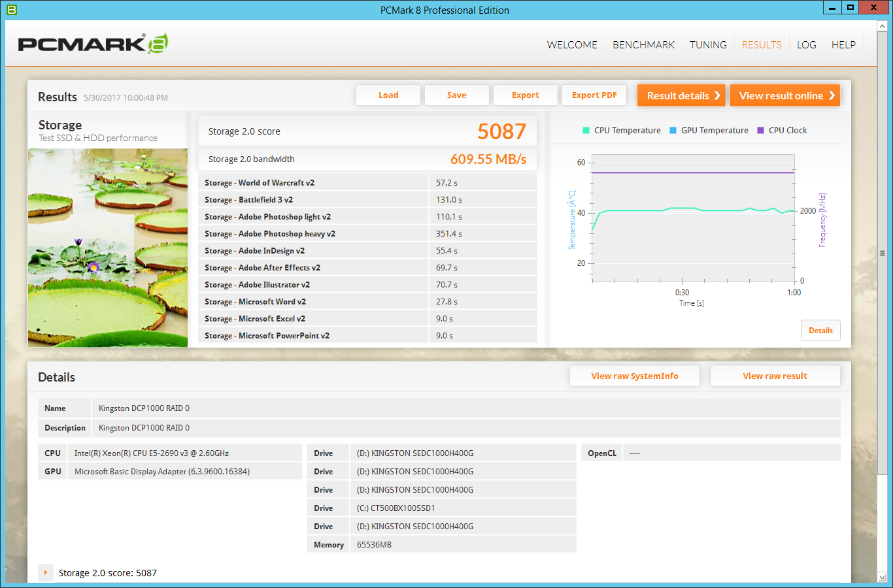Click the CPU Clock legend swatch
This screenshot has width=893, height=588.
click(760, 131)
